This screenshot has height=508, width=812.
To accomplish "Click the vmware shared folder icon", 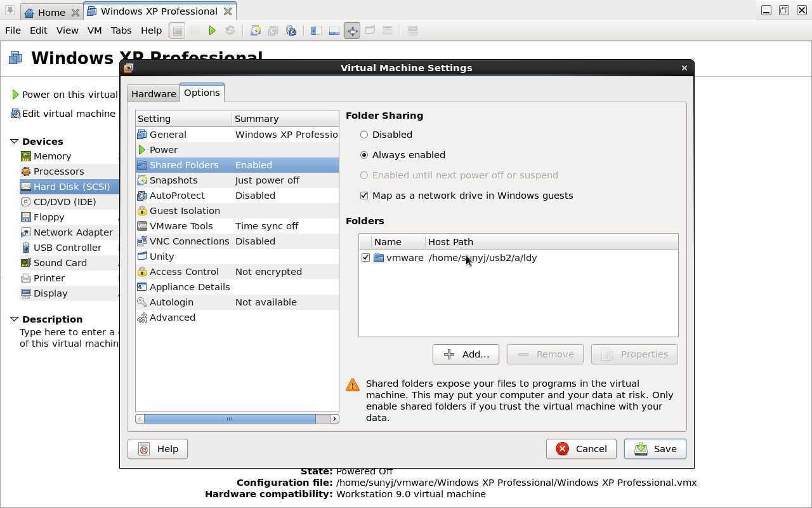I will 379,258.
